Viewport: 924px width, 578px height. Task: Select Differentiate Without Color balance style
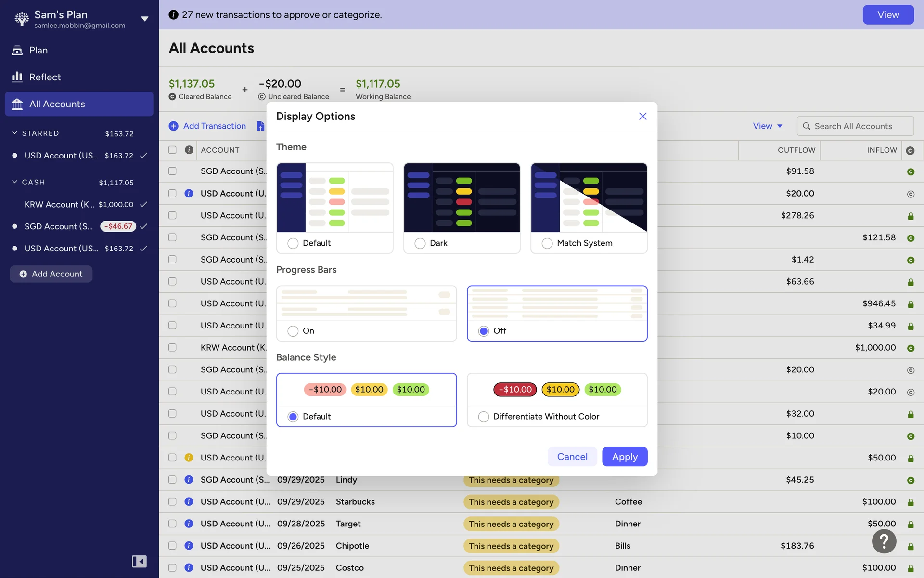pyautogui.click(x=484, y=417)
